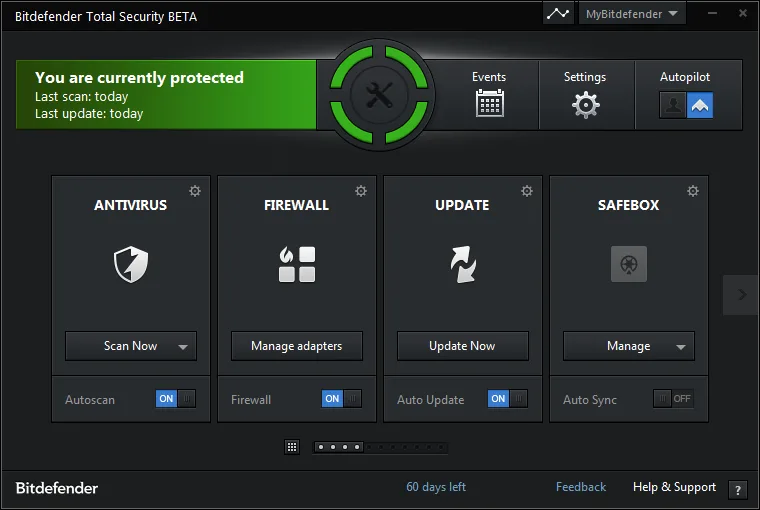
Task: Click the 'Last scan: today' text
Action: 81,96
